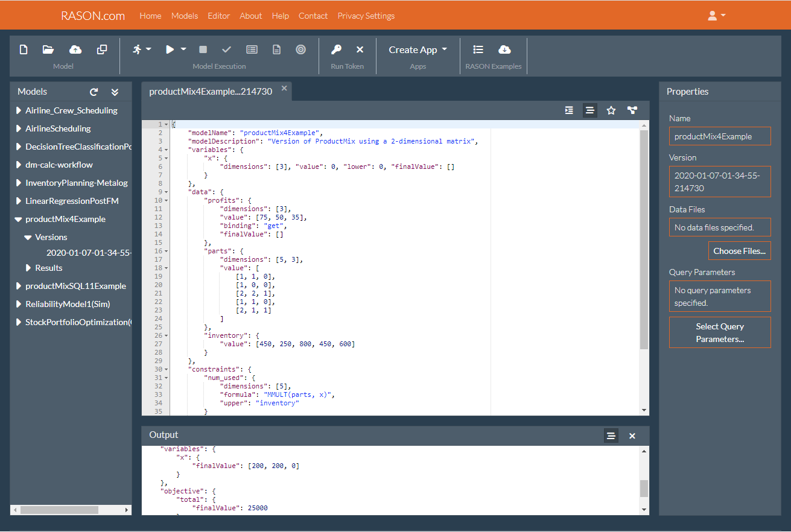Click the target diagnostics icon in toolbar

300,50
